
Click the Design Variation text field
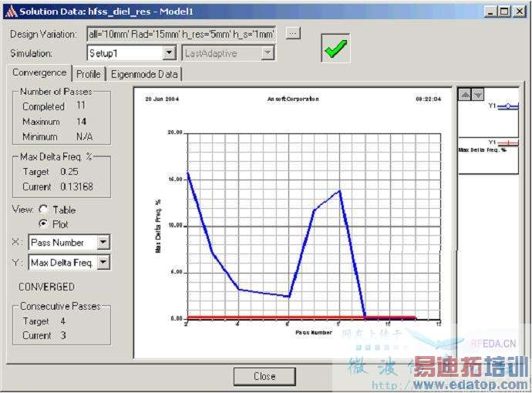click(x=181, y=34)
